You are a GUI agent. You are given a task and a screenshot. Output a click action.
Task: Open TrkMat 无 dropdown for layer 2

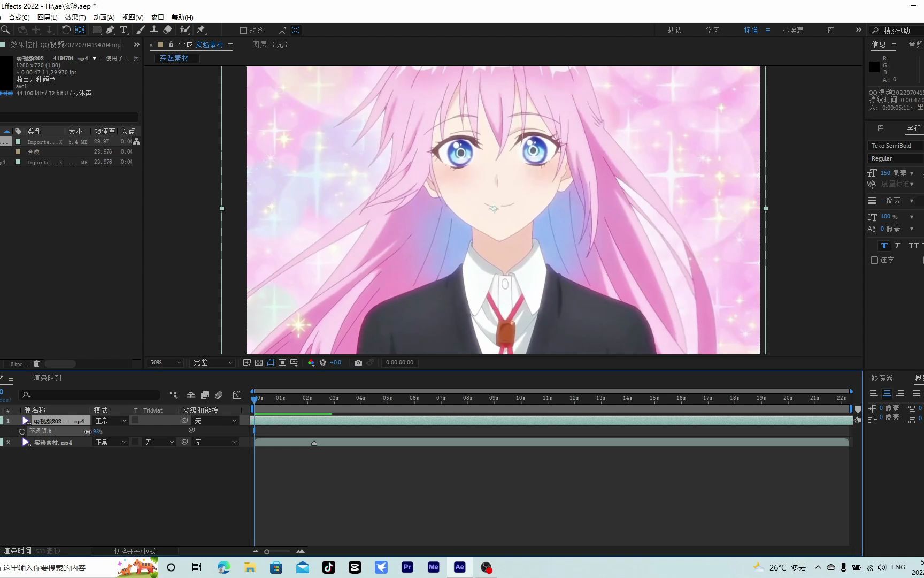(159, 442)
